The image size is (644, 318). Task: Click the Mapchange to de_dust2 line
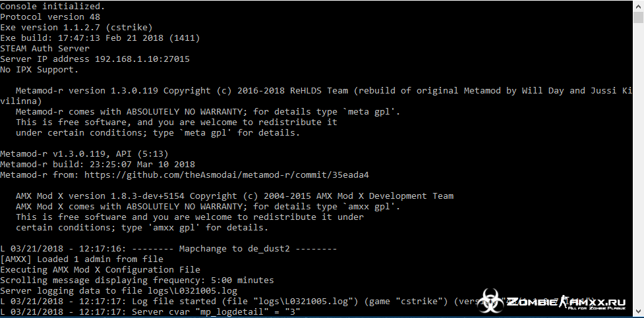coord(168,249)
